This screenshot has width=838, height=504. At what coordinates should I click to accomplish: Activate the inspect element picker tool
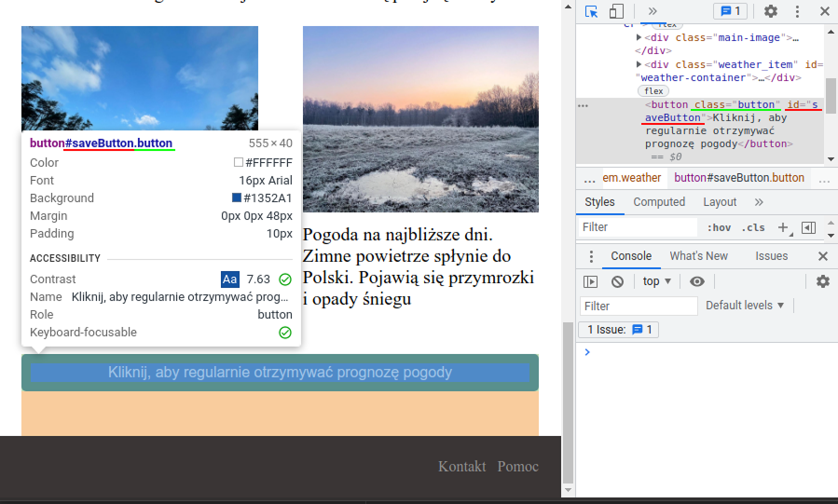(591, 11)
